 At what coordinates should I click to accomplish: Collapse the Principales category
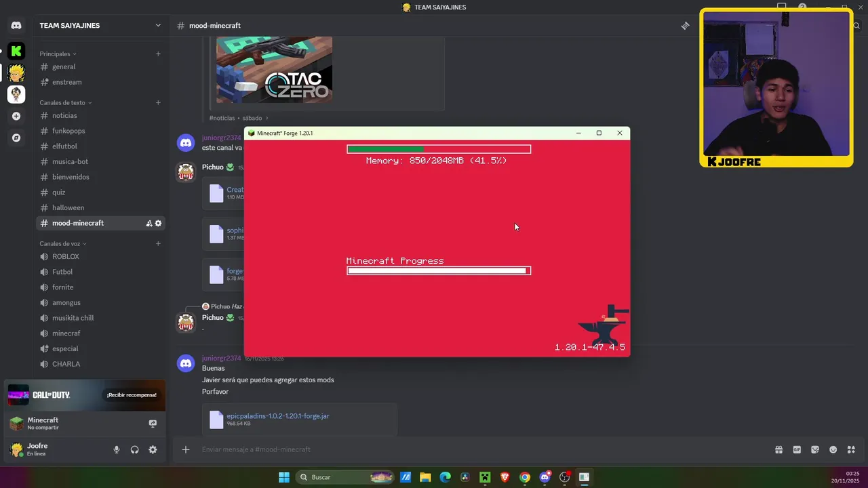[58, 54]
